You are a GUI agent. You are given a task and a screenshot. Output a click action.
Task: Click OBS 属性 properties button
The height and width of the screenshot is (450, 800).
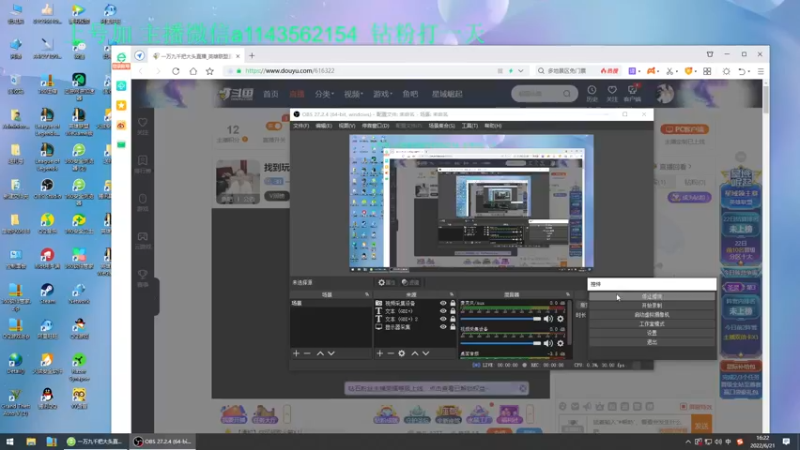click(x=387, y=282)
